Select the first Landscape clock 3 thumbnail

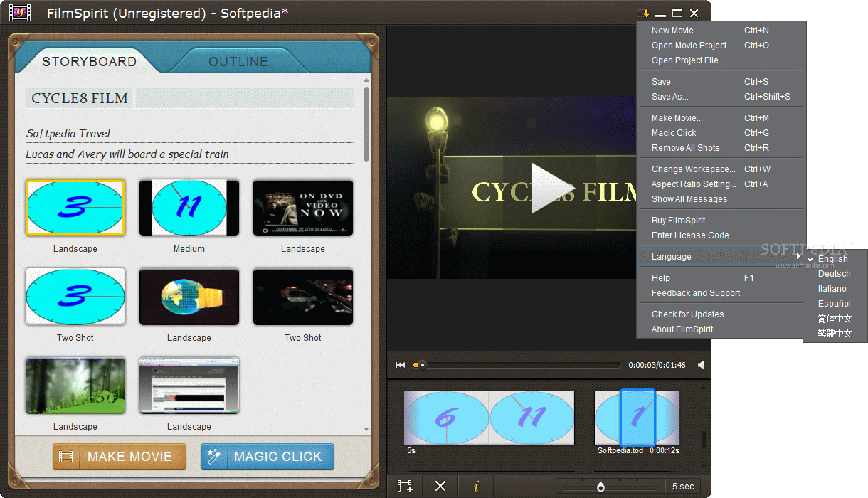tap(75, 208)
